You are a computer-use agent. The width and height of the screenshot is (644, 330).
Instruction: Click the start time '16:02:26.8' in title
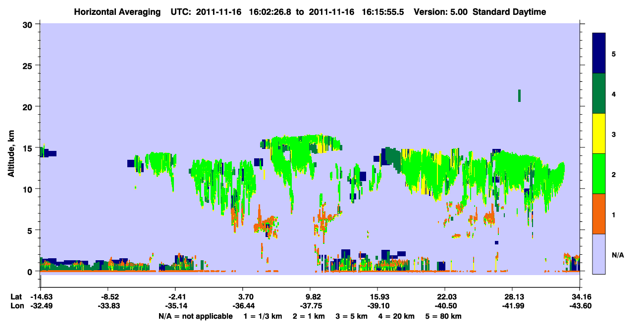pyautogui.click(x=270, y=12)
